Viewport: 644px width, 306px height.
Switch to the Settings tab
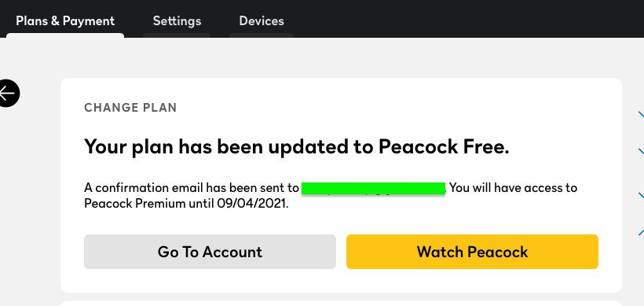tap(177, 21)
